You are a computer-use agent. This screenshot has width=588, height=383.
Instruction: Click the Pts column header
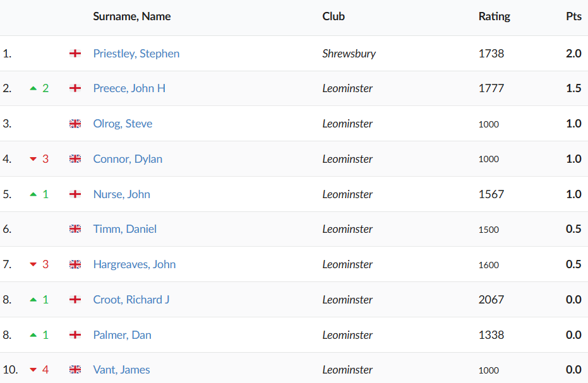tap(573, 16)
